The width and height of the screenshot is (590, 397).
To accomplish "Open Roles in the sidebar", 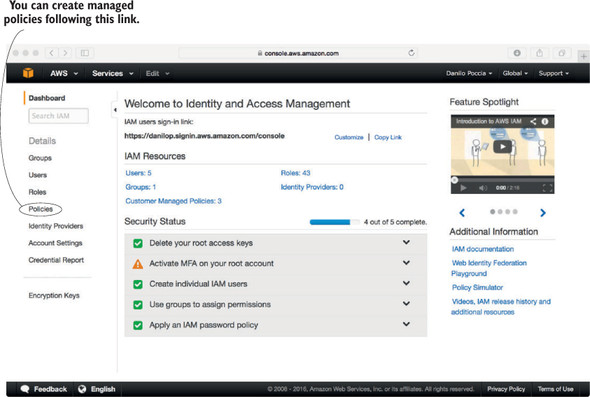I will coord(37,192).
